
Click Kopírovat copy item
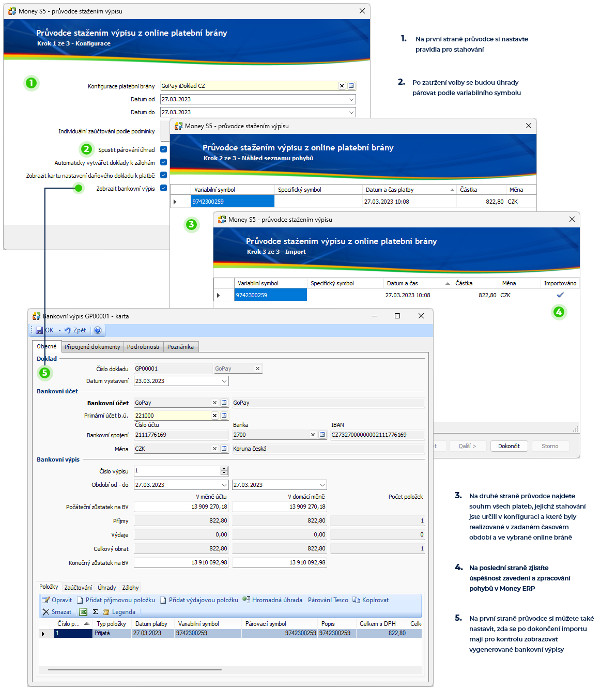point(371,600)
